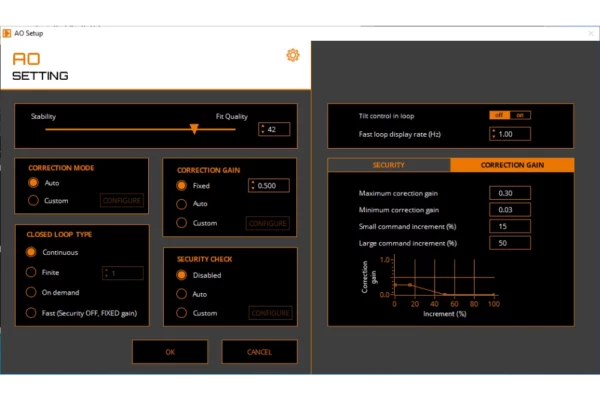This screenshot has width=600, height=400.
Task: Open the SECURITY tab
Action: click(x=389, y=165)
